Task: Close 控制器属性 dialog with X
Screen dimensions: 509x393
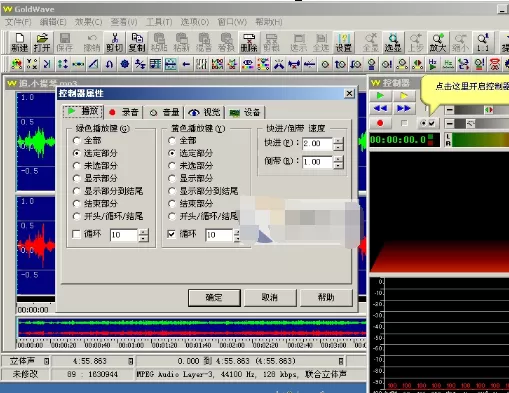Action: click(x=349, y=93)
